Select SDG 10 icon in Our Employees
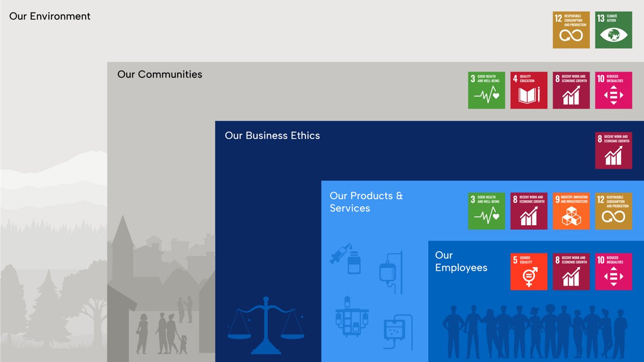The height and width of the screenshot is (362, 644). pyautogui.click(x=613, y=271)
